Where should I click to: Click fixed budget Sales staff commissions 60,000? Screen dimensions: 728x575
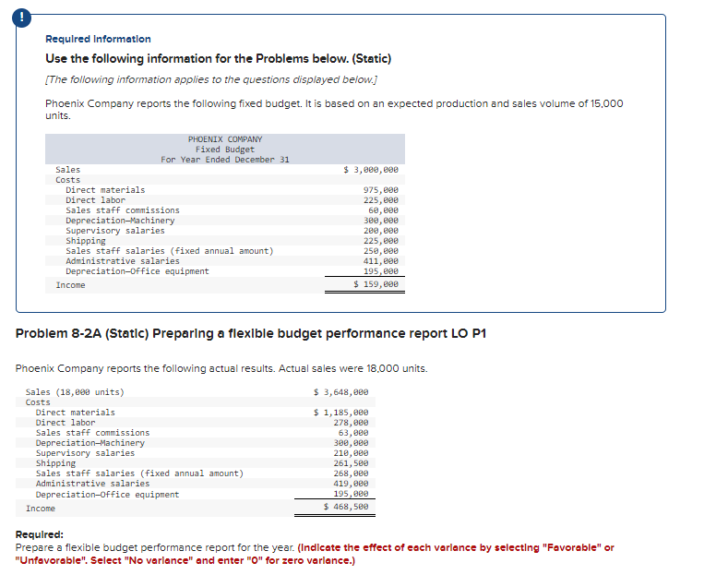(383, 210)
